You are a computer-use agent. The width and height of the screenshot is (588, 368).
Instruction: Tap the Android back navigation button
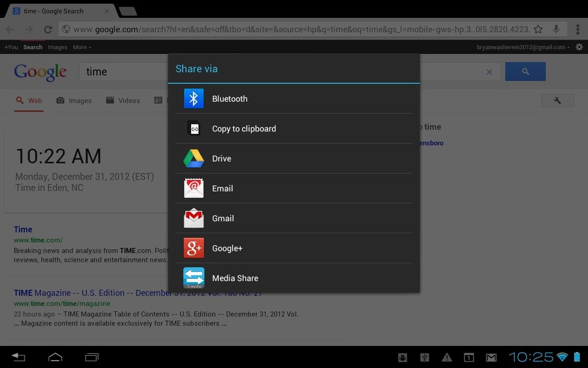tap(18, 357)
